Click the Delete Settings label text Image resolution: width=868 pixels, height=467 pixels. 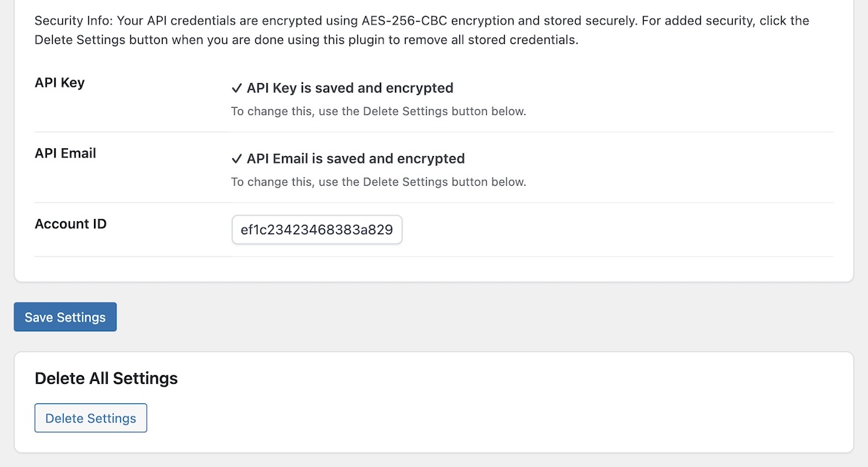point(90,418)
